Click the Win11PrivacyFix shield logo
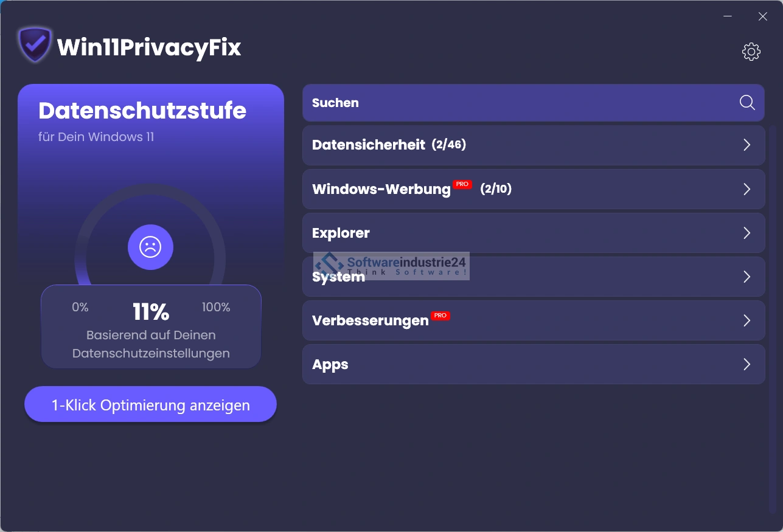 [x=35, y=45]
